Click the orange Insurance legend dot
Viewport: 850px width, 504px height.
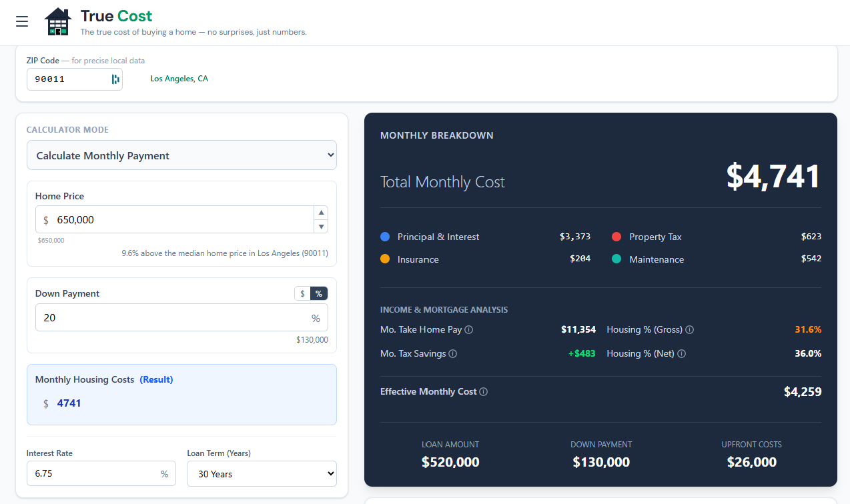[x=385, y=259]
